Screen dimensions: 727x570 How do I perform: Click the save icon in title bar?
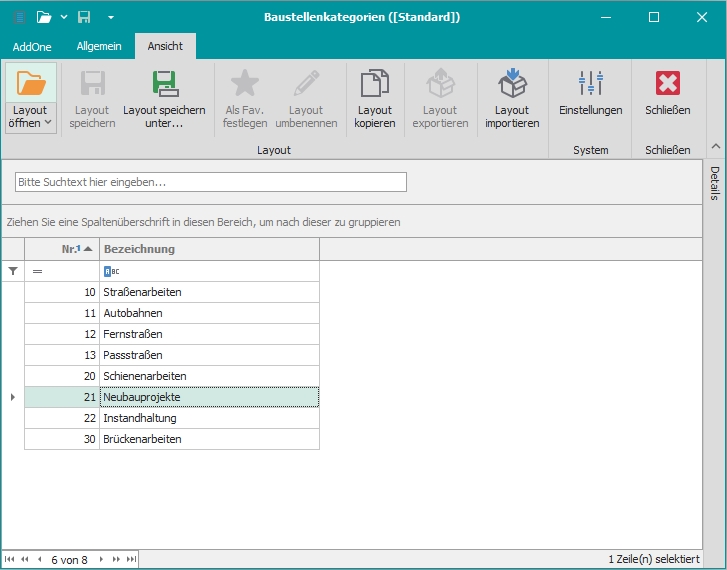click(x=85, y=17)
